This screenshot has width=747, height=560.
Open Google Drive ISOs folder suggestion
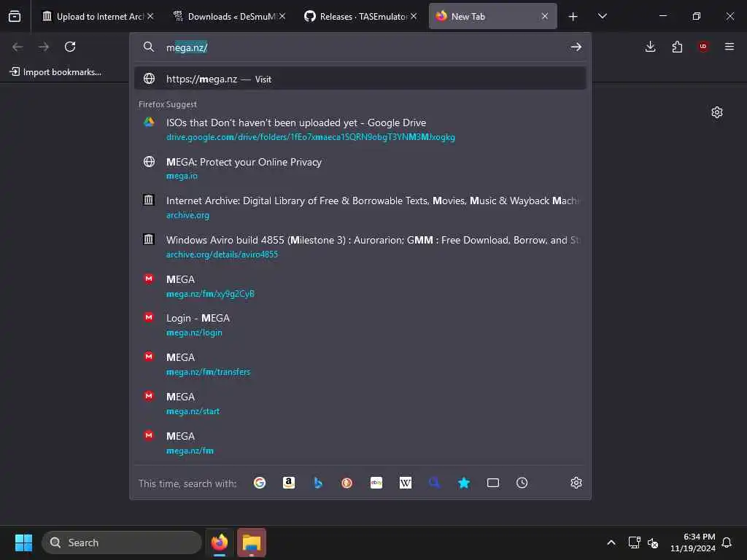coord(360,130)
